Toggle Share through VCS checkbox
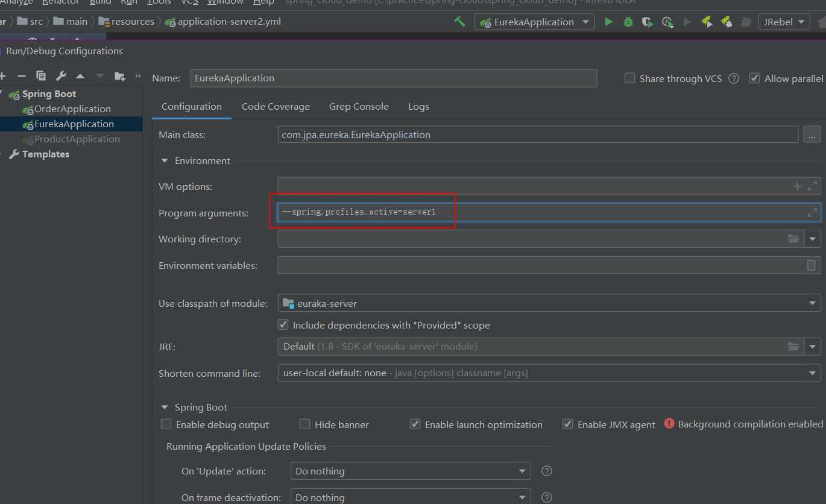 click(629, 78)
